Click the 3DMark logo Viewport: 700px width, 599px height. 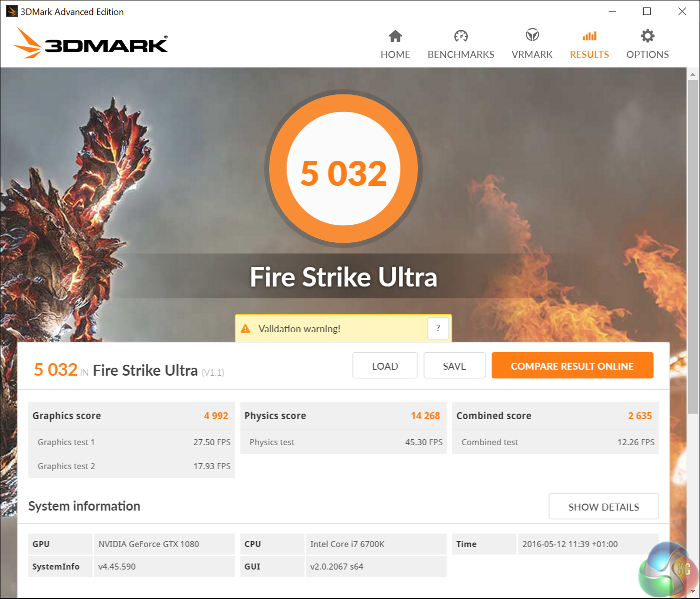90,43
